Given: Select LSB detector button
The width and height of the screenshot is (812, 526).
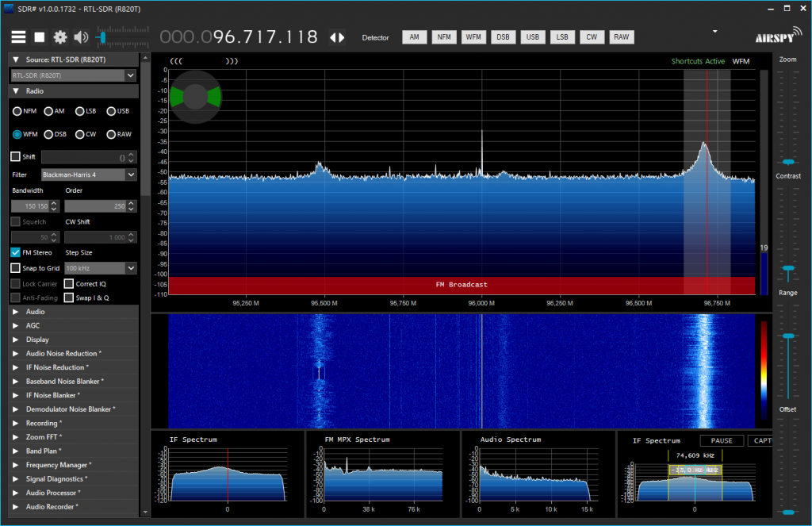Looking at the screenshot, I should coord(562,36).
